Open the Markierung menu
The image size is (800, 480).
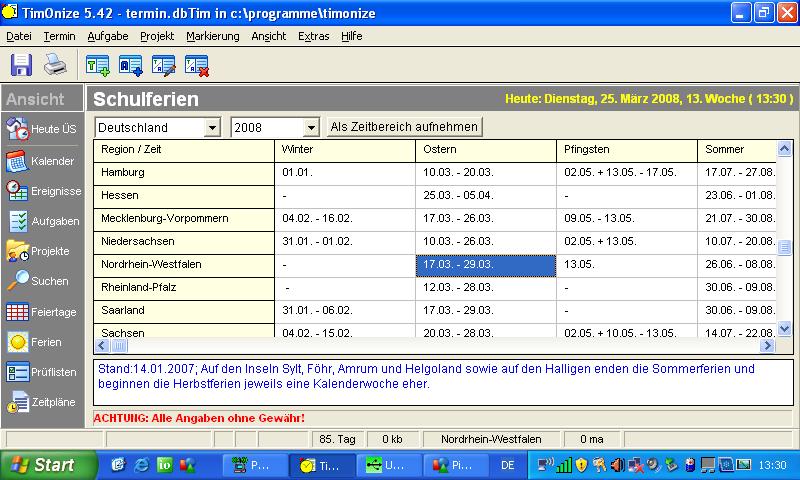click(x=212, y=36)
